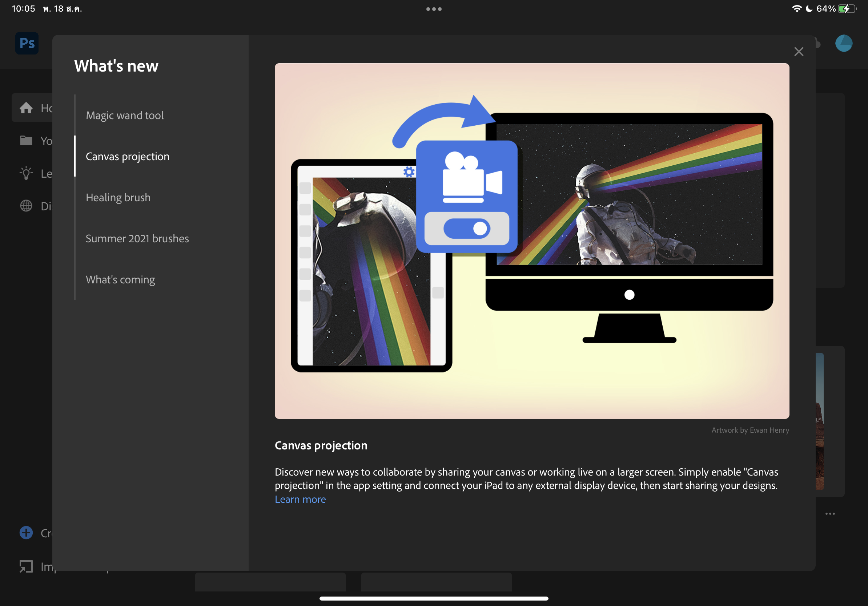
Task: Click the blue plus Create new icon
Action: pyautogui.click(x=26, y=533)
